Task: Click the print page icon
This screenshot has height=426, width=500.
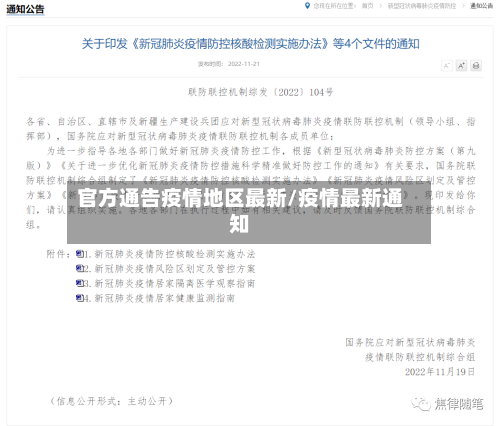Action: click(476, 66)
